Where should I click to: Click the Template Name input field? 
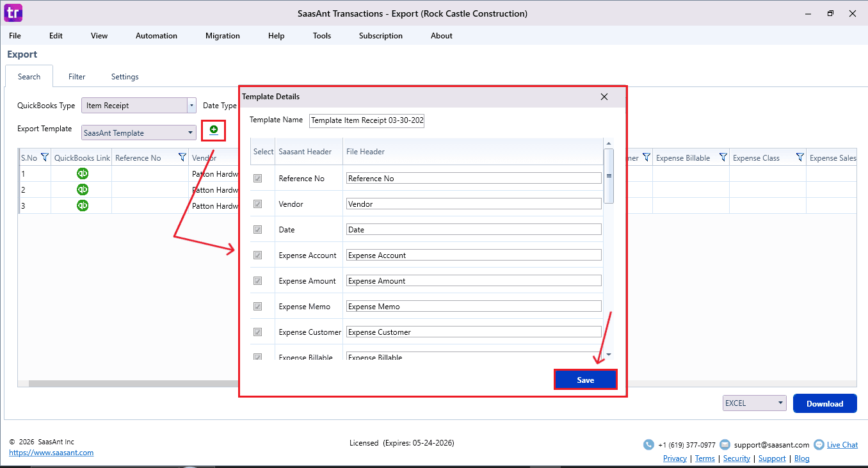[367, 120]
